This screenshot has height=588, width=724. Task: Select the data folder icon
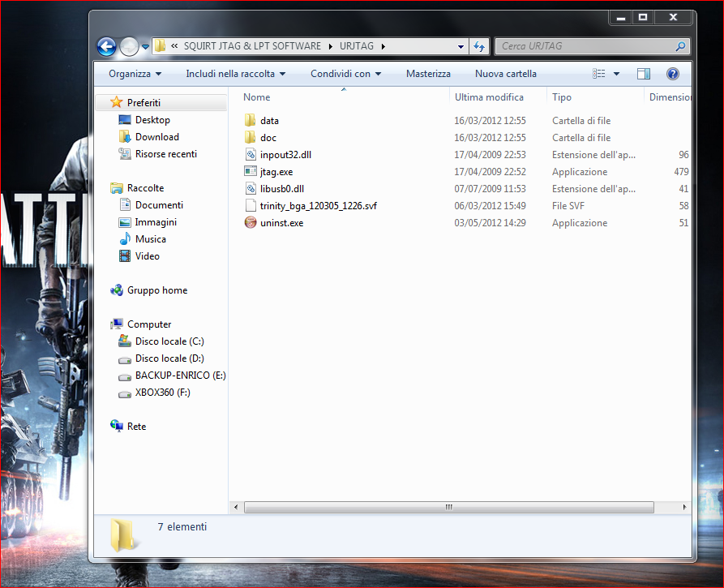click(x=250, y=121)
